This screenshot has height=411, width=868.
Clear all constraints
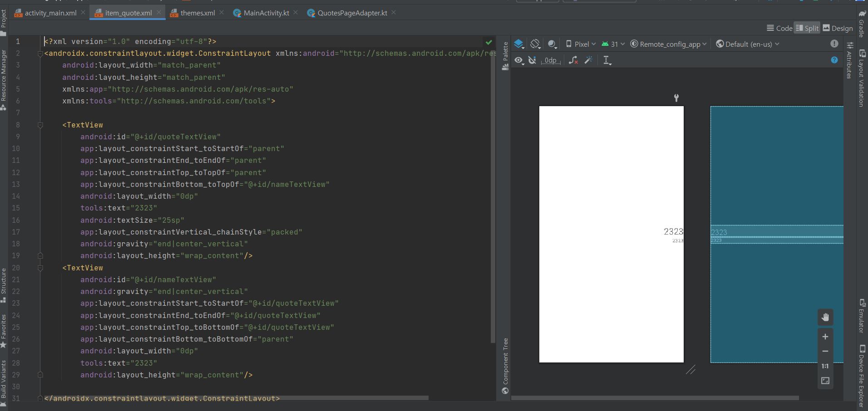coord(573,60)
